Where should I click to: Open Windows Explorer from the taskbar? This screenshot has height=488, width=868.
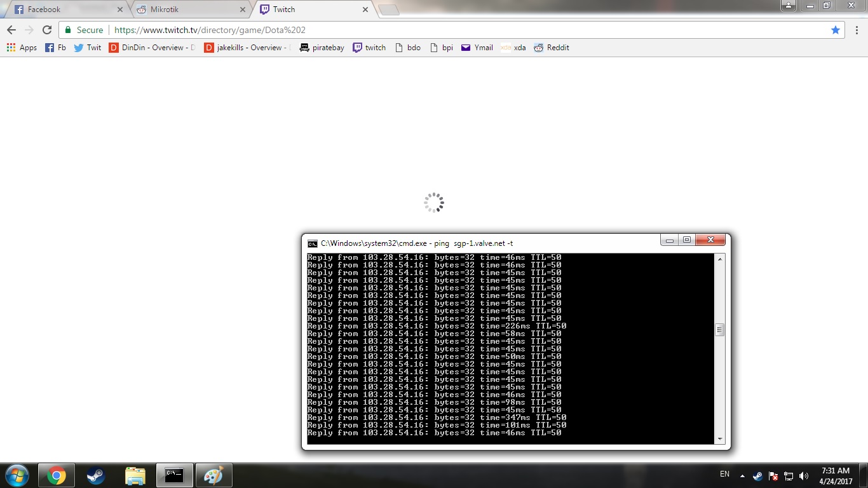tap(135, 475)
